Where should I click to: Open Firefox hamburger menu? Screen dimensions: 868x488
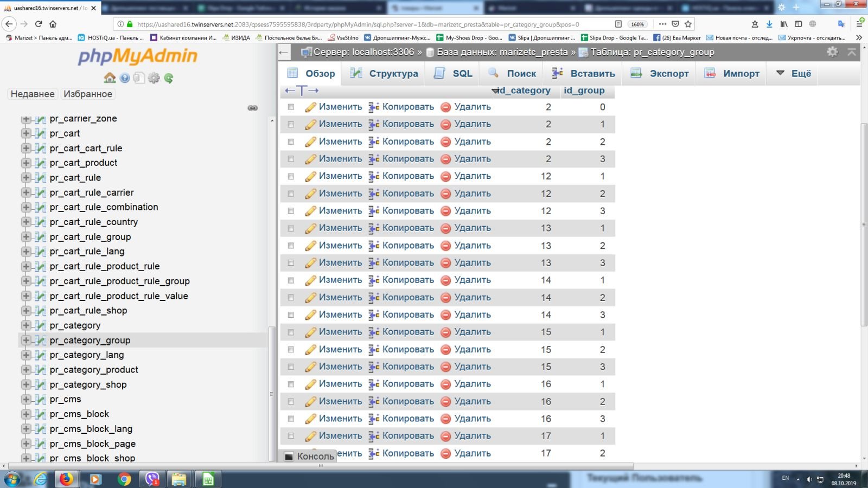(859, 24)
